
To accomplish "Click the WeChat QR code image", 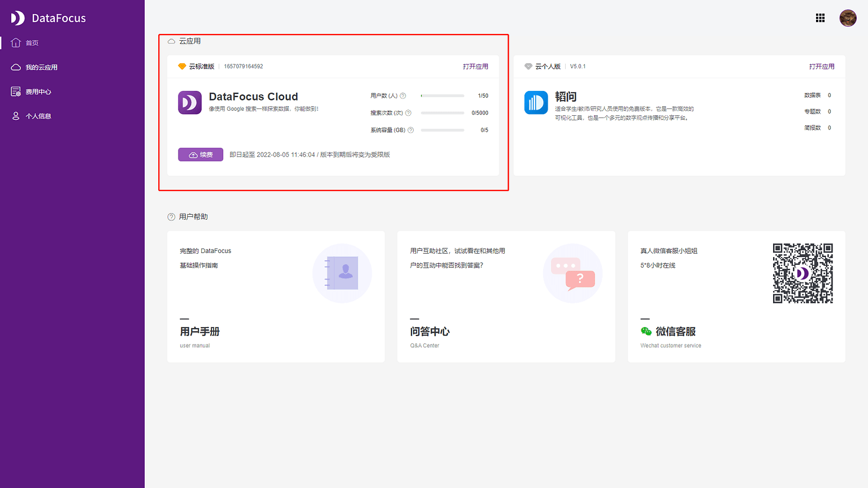I will 803,273.
